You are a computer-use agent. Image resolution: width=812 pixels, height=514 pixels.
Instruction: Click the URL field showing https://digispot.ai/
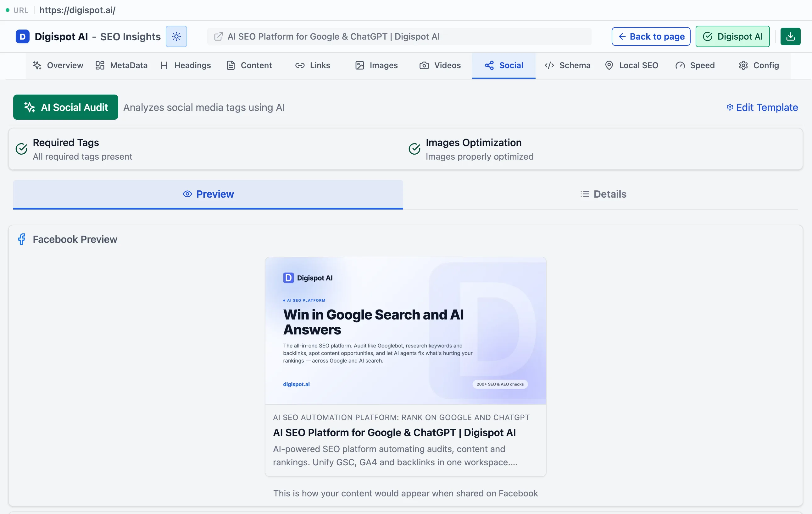point(77,10)
